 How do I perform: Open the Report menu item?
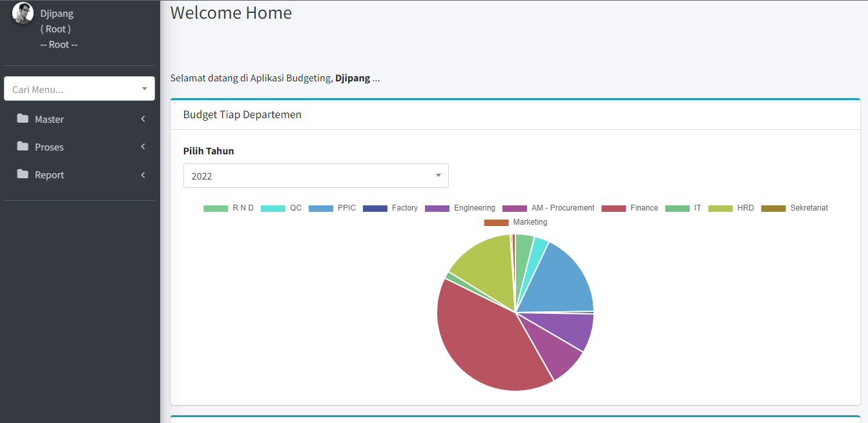50,175
